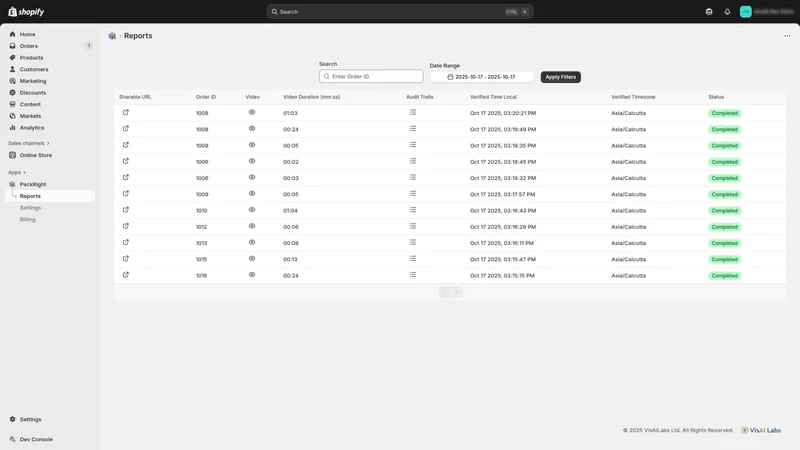Open sharable URL for order 1013
800x450 pixels.
[x=126, y=242]
